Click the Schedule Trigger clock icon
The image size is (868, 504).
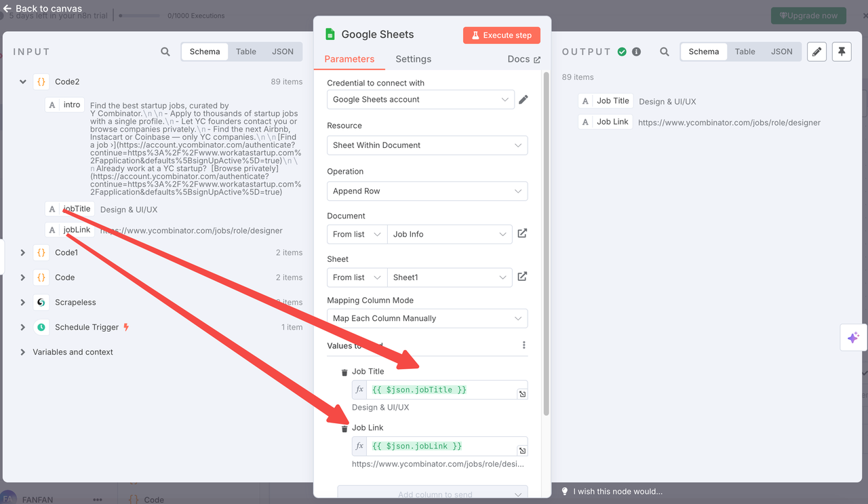[x=41, y=327]
